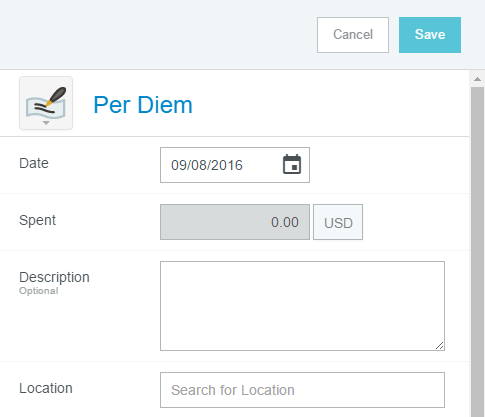The width and height of the screenshot is (485, 417).
Task: Click the 0.00 amount value
Action: click(x=285, y=222)
